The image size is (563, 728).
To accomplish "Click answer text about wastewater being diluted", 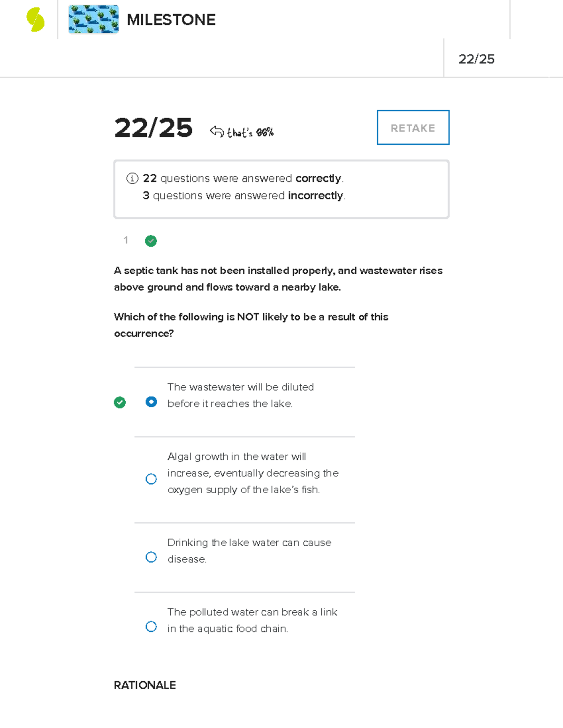I will tap(240, 395).
